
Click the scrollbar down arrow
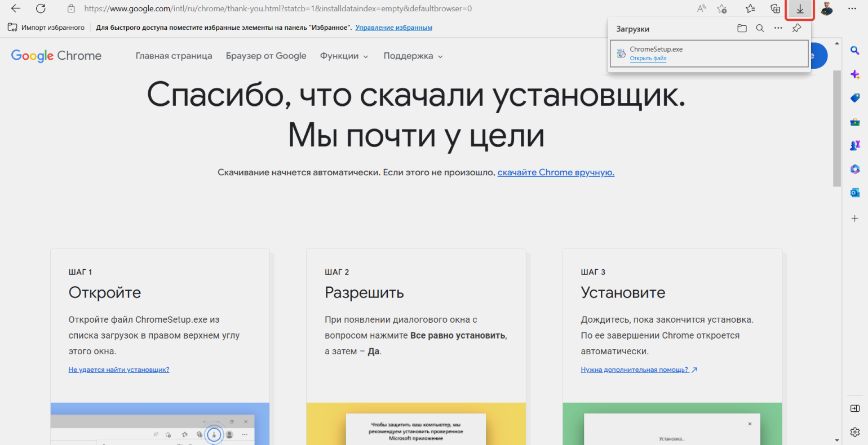click(837, 440)
